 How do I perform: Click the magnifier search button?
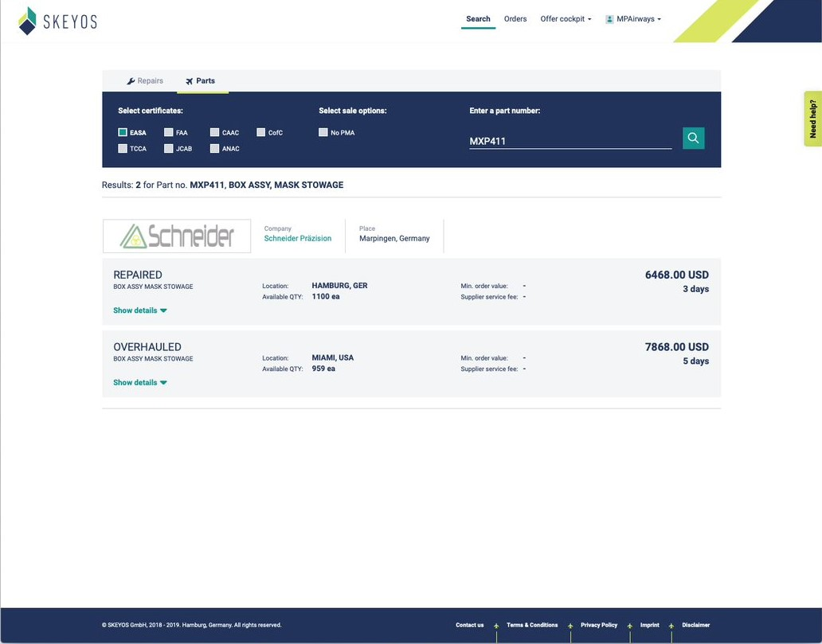(x=693, y=139)
